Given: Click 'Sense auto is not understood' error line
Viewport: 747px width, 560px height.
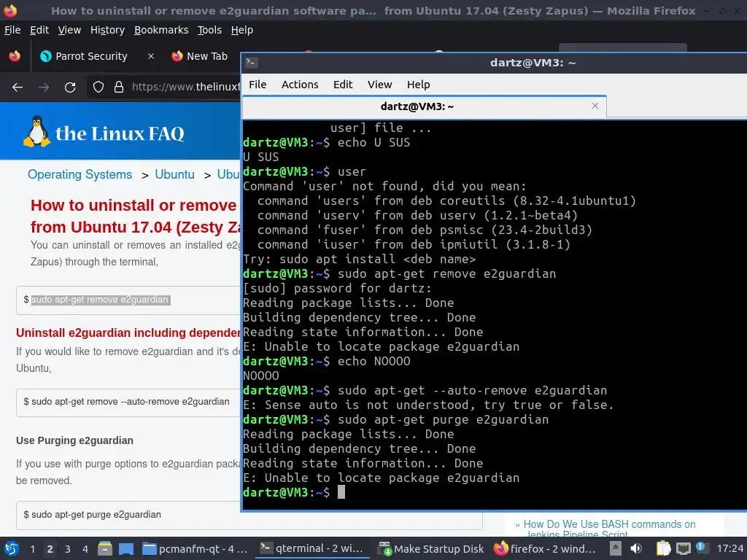Looking at the screenshot, I should (428, 405).
